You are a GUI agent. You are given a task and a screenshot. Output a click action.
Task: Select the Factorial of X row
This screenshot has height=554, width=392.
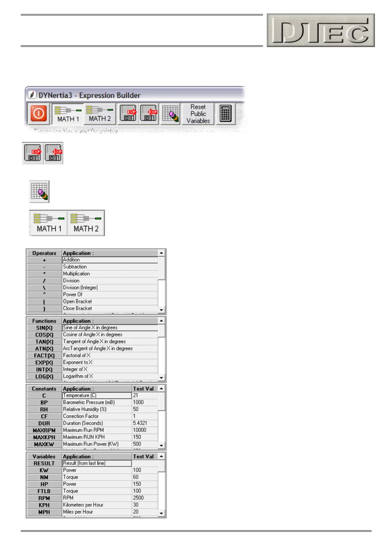tap(92, 356)
